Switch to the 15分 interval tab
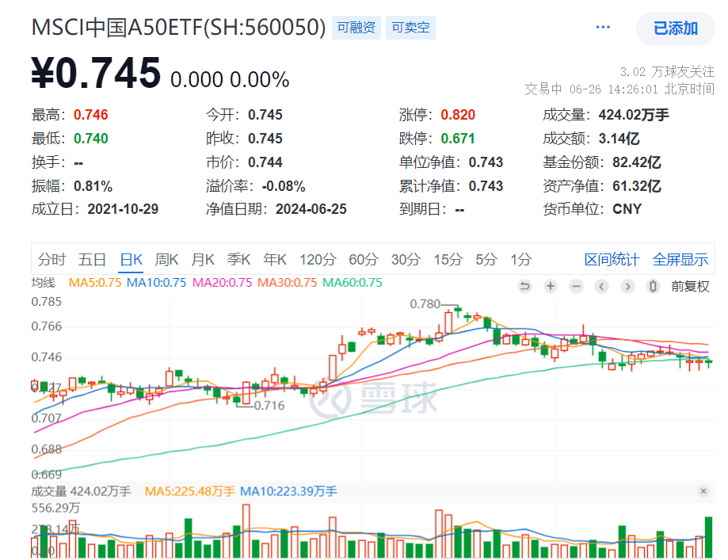This screenshot has height=560, width=728. 448,259
